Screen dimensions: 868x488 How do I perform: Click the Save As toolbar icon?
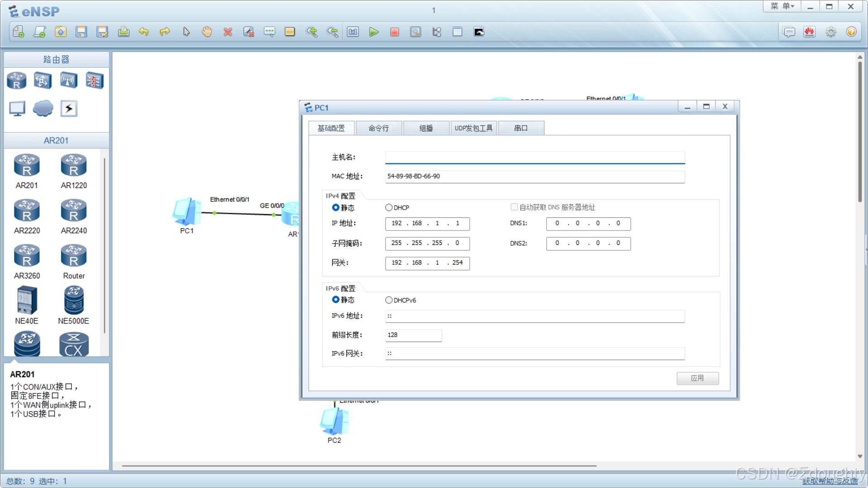[x=103, y=32]
